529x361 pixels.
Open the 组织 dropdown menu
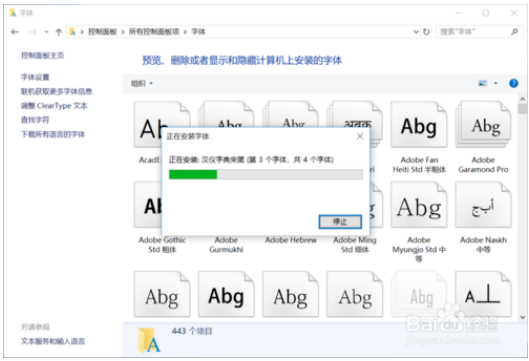pyautogui.click(x=142, y=83)
